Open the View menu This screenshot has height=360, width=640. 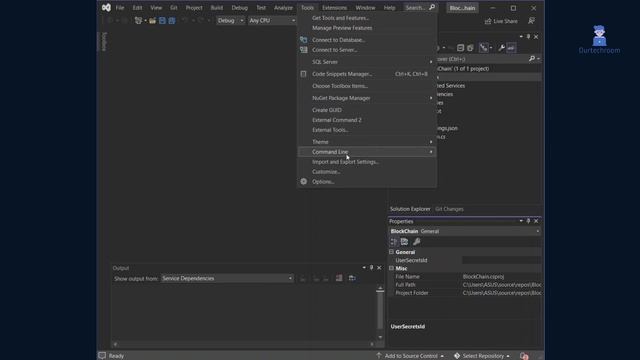156,8
